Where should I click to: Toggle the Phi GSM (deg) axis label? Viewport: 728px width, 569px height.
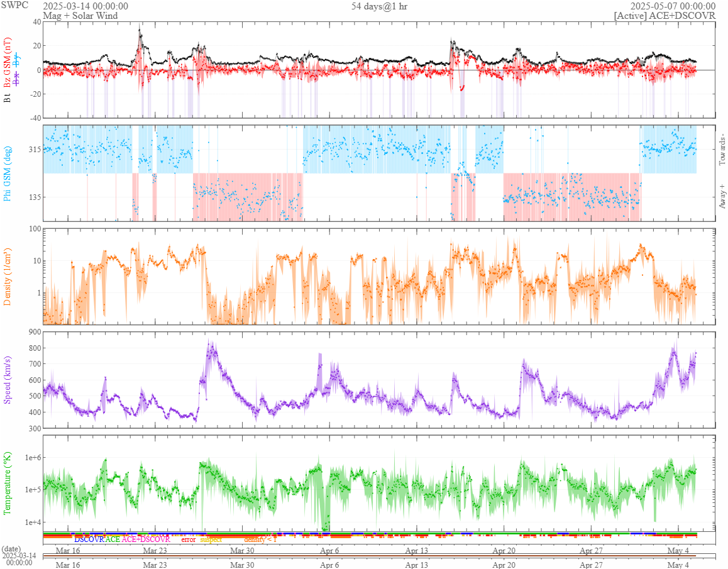coord(7,174)
